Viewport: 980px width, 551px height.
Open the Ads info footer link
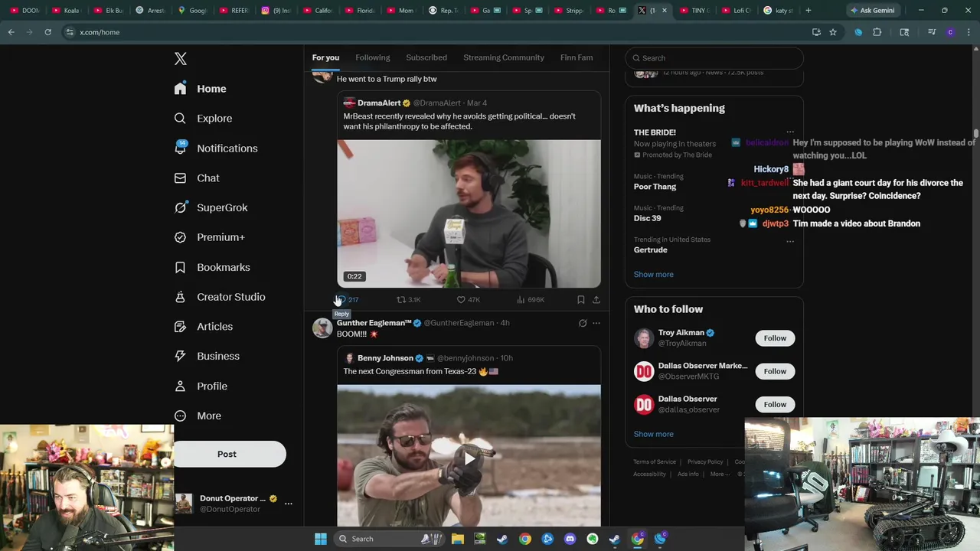tap(688, 474)
